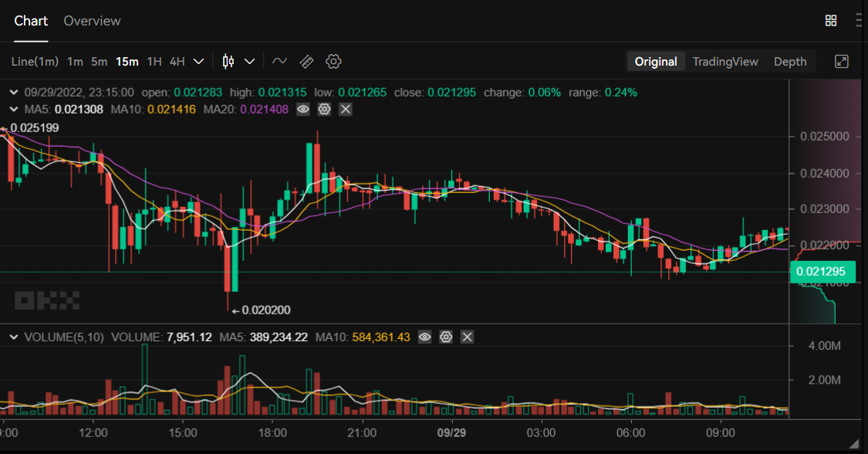This screenshot has height=454, width=868.
Task: Collapse the MA5 indicator row chevron
Action: 14,109
